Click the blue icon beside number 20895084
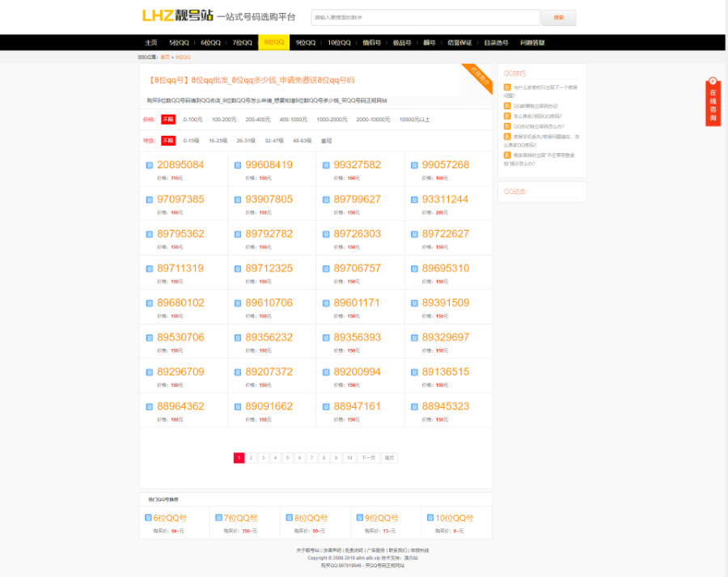 pos(150,165)
